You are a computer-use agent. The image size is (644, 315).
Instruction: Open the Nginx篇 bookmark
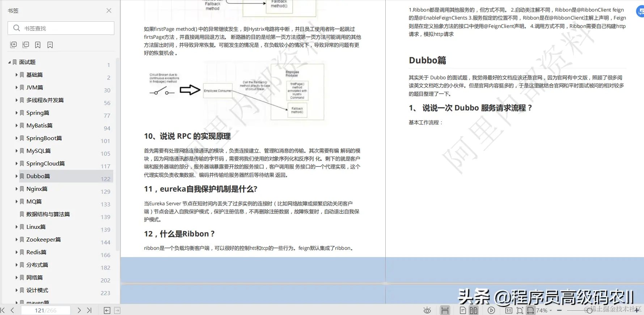[37, 189]
